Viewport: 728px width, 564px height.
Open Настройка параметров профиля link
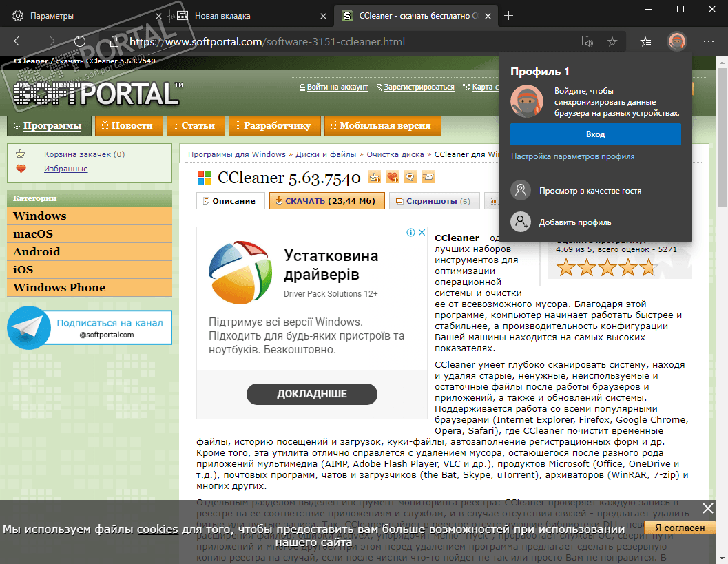point(572,156)
